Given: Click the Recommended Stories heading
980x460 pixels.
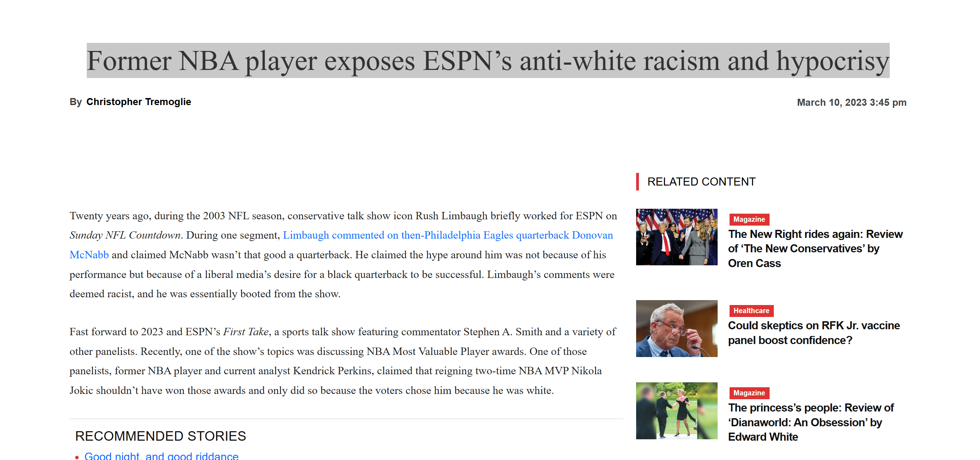Looking at the screenshot, I should [x=161, y=436].
